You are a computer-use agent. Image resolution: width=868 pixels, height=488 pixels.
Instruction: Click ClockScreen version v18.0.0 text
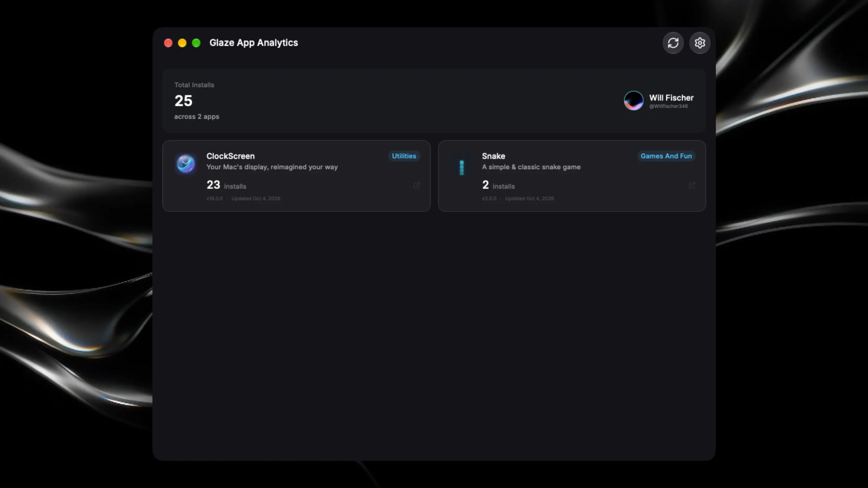click(214, 198)
